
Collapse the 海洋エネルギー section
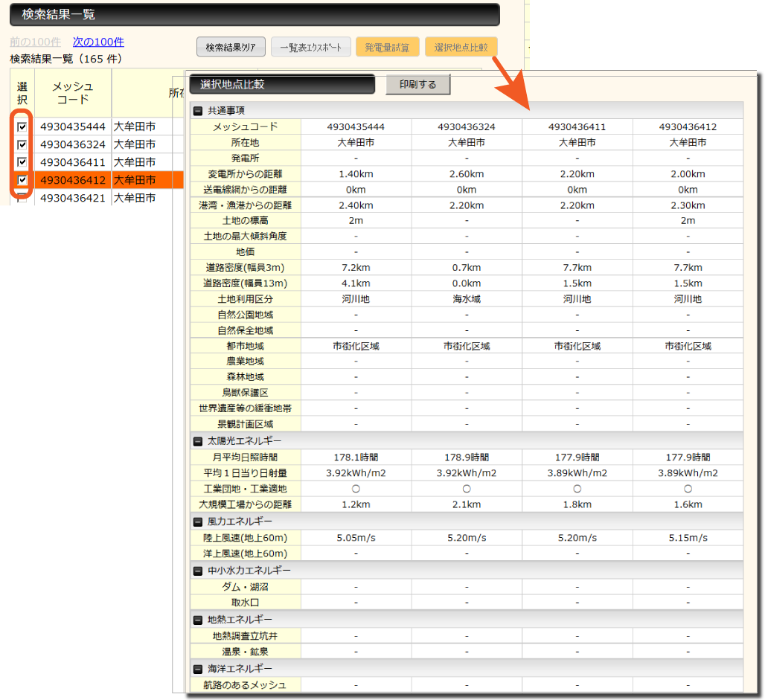tap(198, 670)
